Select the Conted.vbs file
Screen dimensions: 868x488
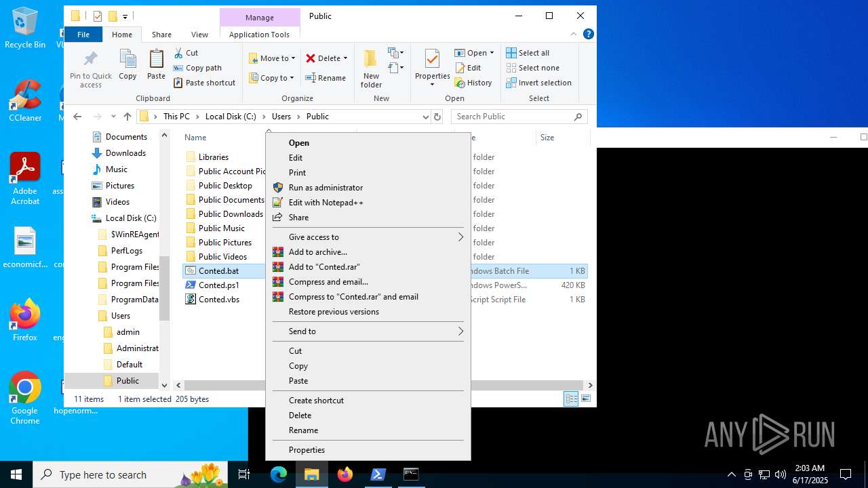pyautogui.click(x=218, y=300)
